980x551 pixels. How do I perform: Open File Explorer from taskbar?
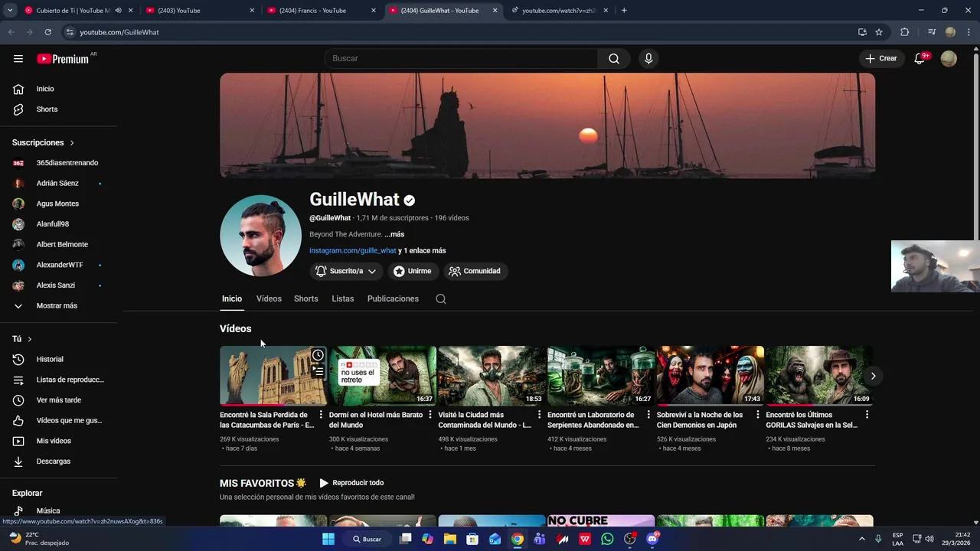click(x=450, y=539)
